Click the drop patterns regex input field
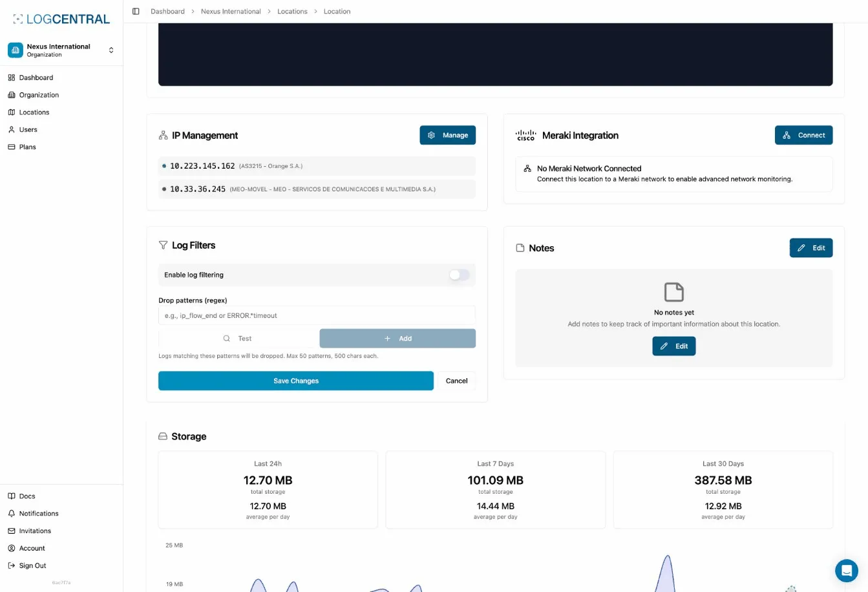This screenshot has width=868, height=592. pos(317,315)
